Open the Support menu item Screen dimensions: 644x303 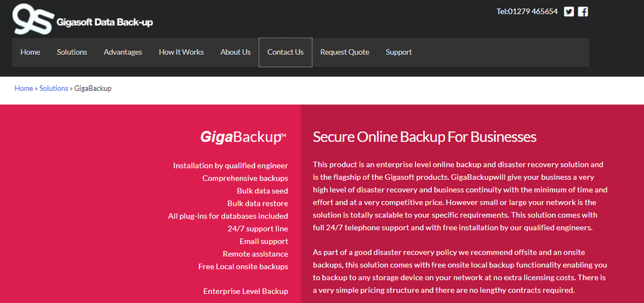399,52
